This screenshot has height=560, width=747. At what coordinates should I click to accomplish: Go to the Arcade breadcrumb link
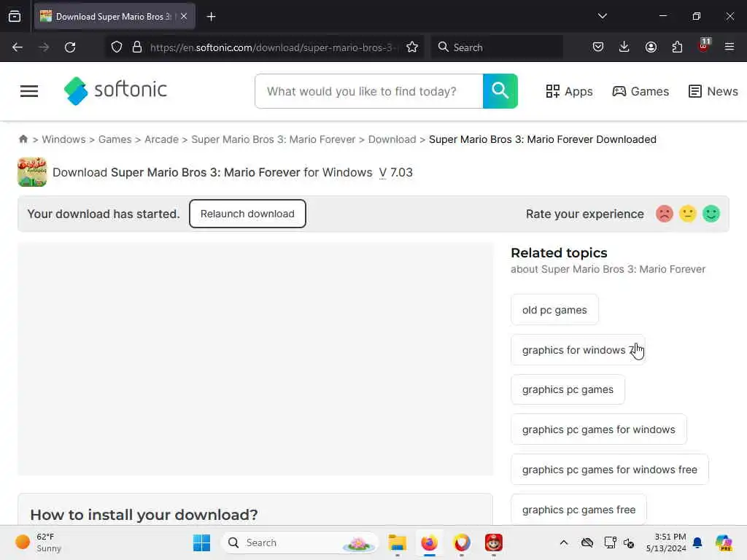point(161,139)
